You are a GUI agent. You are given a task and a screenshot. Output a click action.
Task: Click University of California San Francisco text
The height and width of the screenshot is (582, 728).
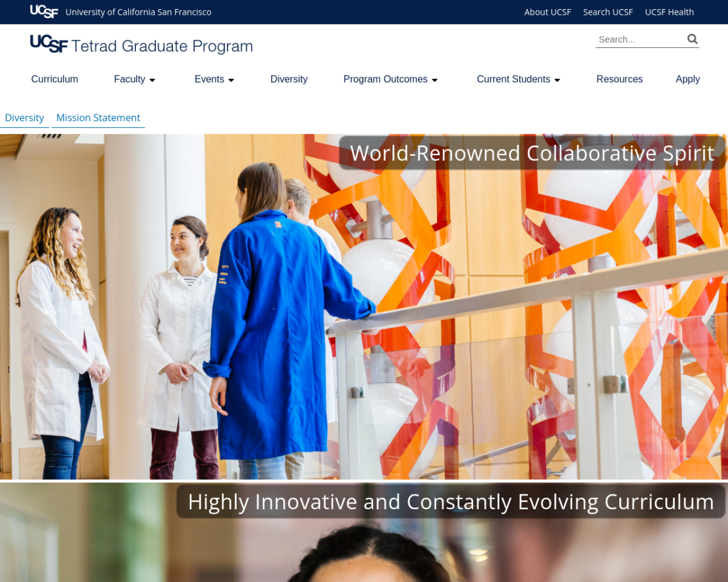point(138,12)
